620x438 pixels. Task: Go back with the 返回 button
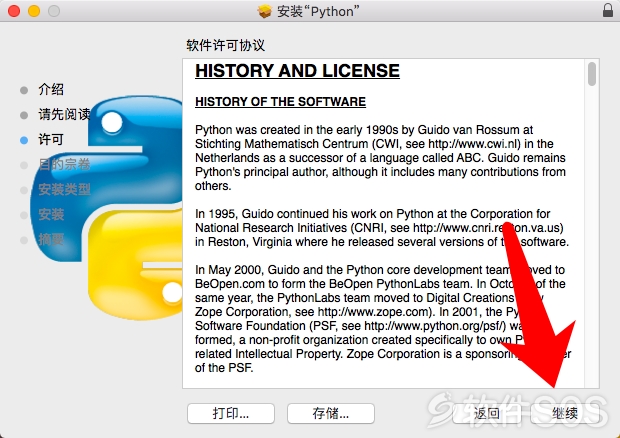point(486,413)
